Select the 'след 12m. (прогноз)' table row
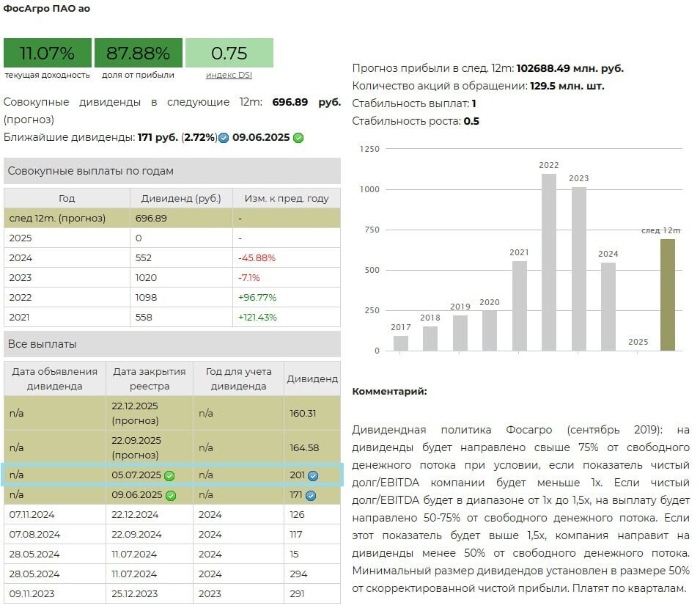Image resolution: width=700 pixels, height=611 pixels. coord(172,218)
